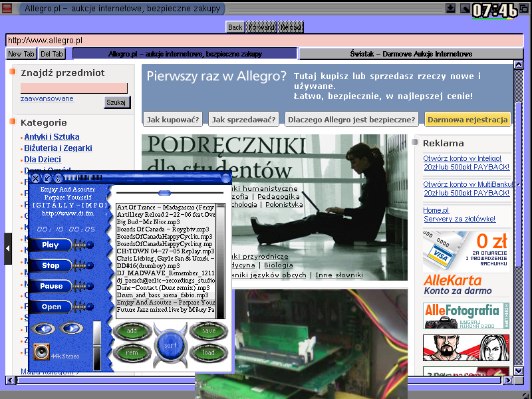532x399 pixels.
Task: Focus the Znajdź przedmiot search field
Action: [74, 88]
